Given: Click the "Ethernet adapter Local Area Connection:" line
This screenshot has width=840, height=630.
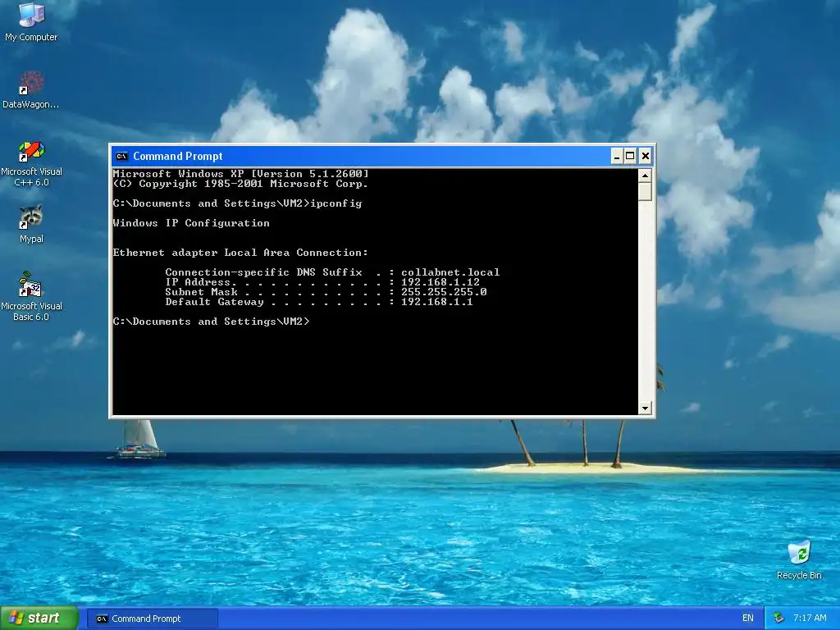Looking at the screenshot, I should (x=240, y=253).
